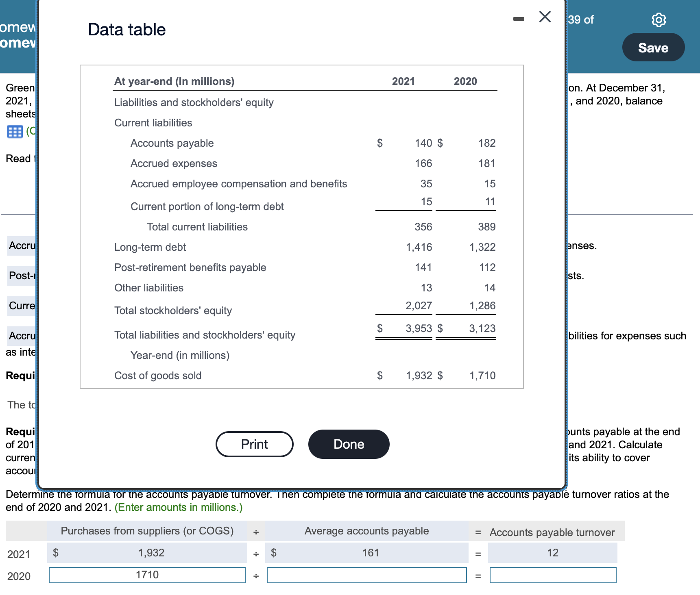The height and width of the screenshot is (595, 700).
Task: Select the 2021 purchases field showing 1,932
Action: (x=147, y=552)
